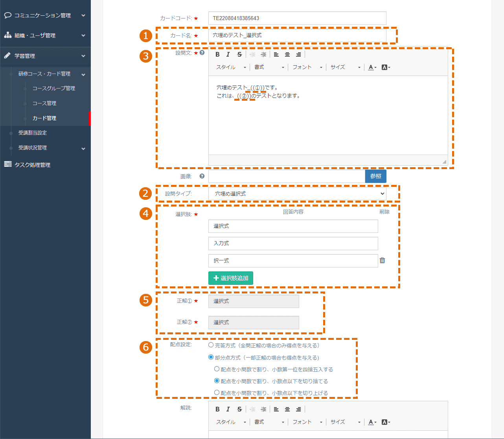504x439 pixels.
Task: Click the カード名 input field
Action: (x=297, y=35)
